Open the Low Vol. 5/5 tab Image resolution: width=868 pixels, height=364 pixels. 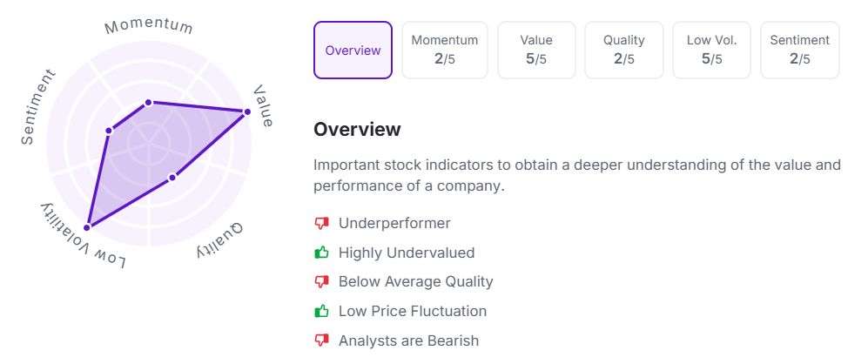pyautogui.click(x=711, y=51)
